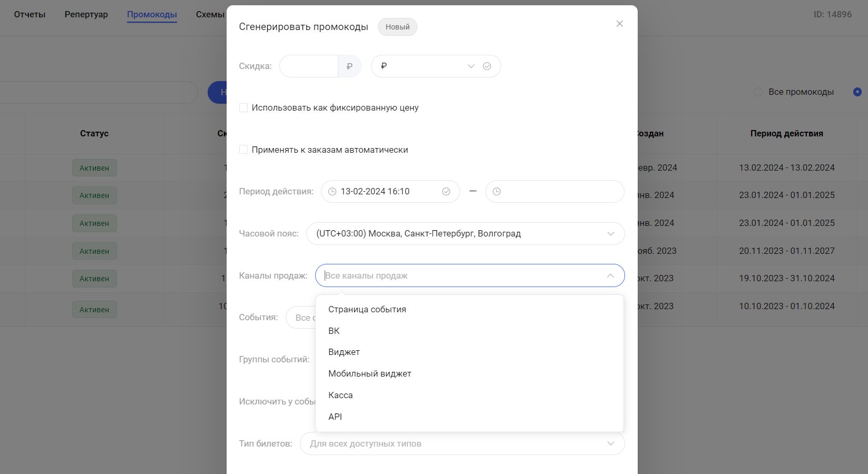The height and width of the screenshot is (474, 868).
Task: Click the 'ID: 14896' label
Action: 833,15
